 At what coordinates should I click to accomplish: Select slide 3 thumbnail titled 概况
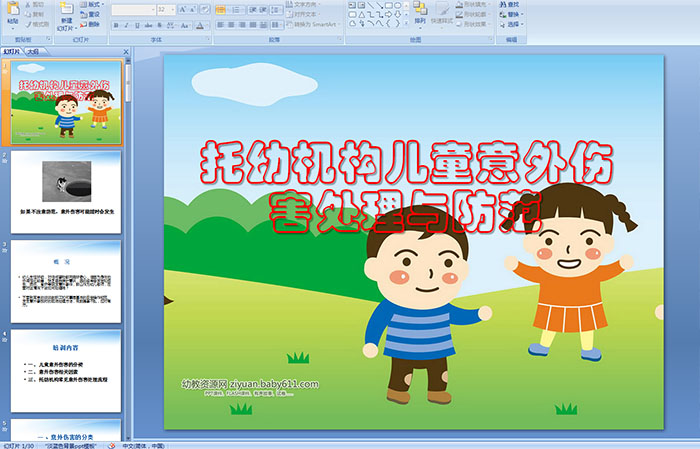66,282
